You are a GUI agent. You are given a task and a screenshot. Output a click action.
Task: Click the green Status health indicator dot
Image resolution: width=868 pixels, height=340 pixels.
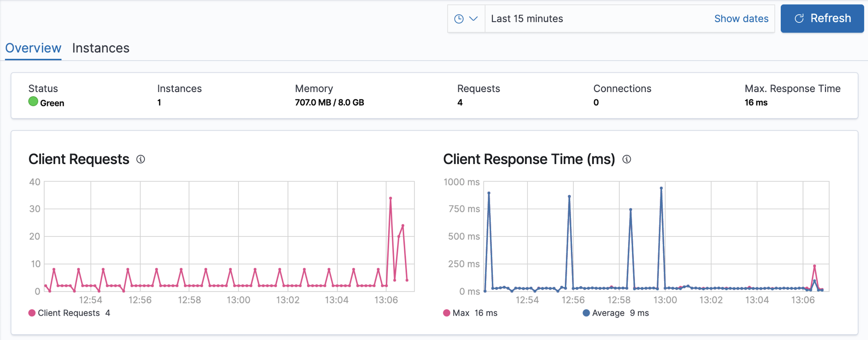click(32, 101)
